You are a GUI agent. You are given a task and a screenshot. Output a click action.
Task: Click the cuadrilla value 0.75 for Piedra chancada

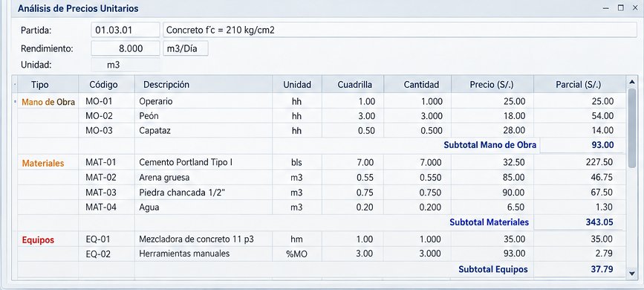coord(365,193)
